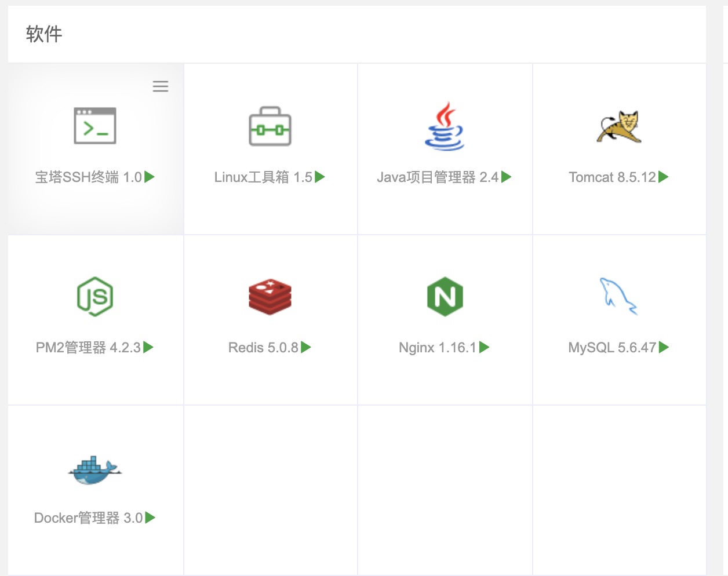Open the PM2管理器 4.2.3 label

click(88, 348)
